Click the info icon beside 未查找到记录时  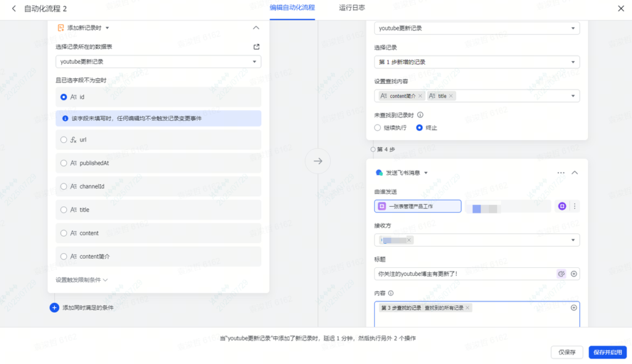420,115
